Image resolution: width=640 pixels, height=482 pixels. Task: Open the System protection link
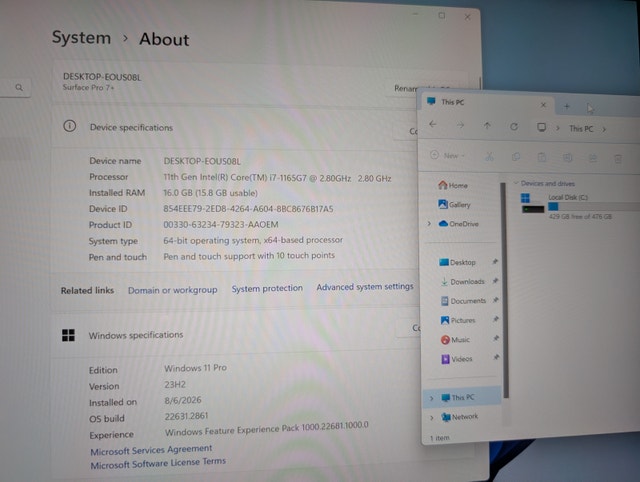tap(267, 288)
